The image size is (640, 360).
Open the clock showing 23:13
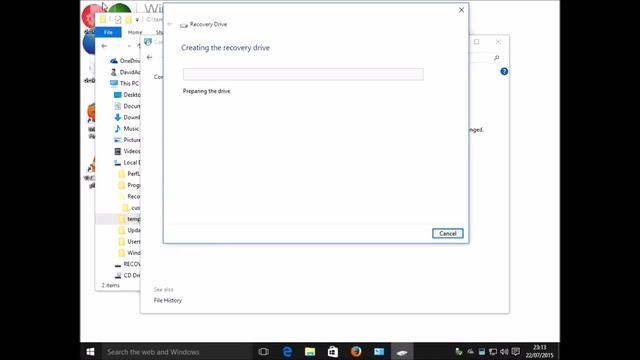(540, 351)
